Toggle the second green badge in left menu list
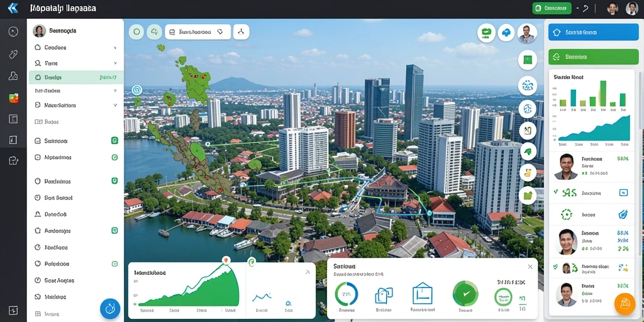The height and width of the screenshot is (322, 644). 114,157
